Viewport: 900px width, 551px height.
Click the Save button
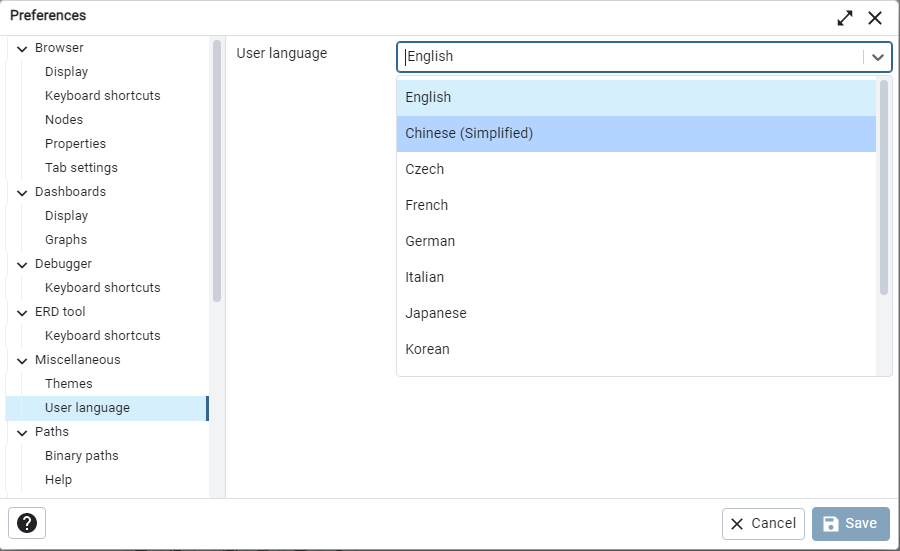(850, 523)
